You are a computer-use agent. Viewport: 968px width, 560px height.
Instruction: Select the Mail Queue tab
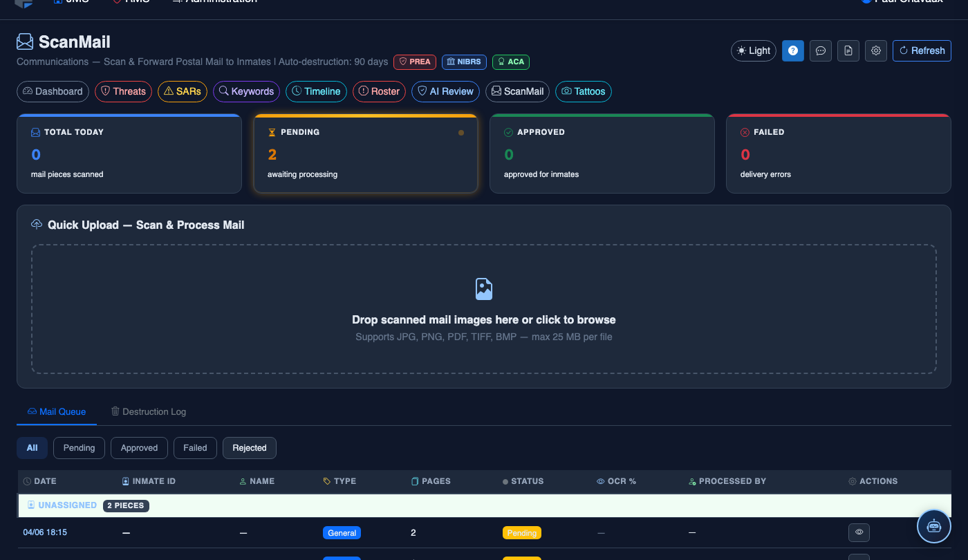click(x=57, y=411)
